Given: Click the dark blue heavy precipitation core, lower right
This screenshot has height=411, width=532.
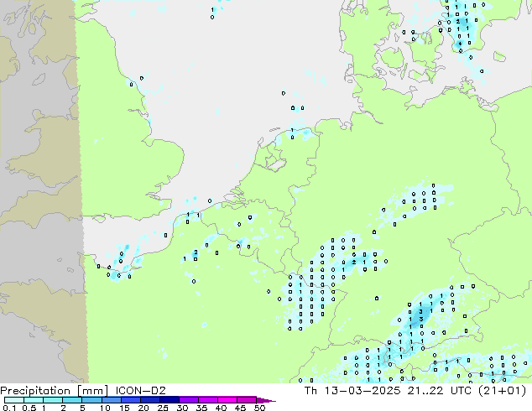Looking at the screenshot, I should click(420, 315).
